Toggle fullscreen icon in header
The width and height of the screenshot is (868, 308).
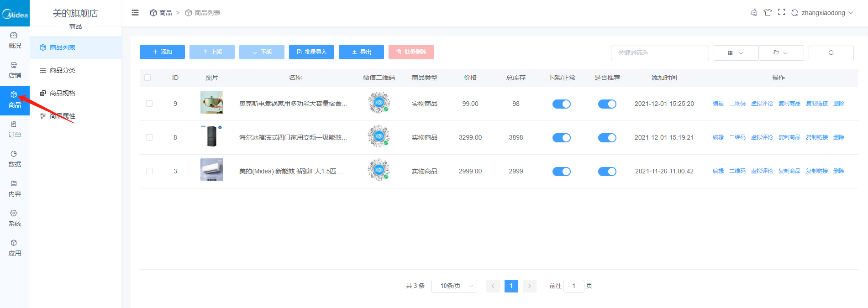(782, 12)
